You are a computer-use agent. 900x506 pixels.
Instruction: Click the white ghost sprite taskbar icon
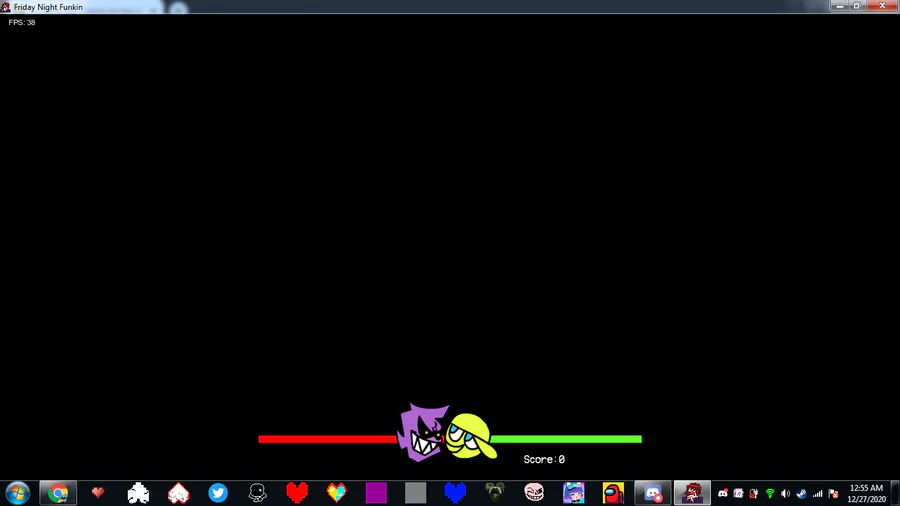pos(138,493)
